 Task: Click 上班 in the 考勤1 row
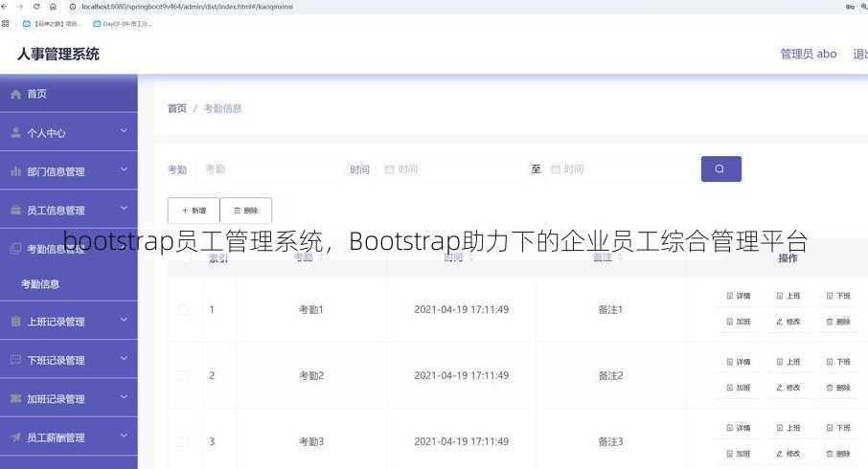tap(788, 296)
